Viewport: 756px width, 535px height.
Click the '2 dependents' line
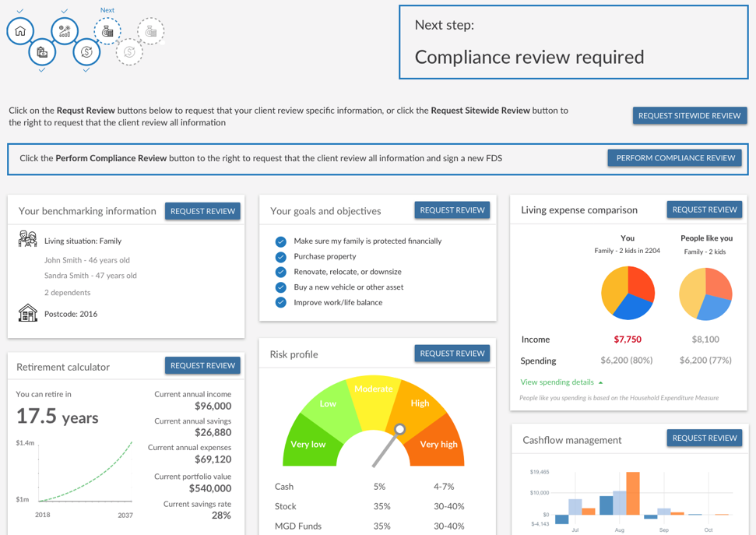click(x=67, y=292)
